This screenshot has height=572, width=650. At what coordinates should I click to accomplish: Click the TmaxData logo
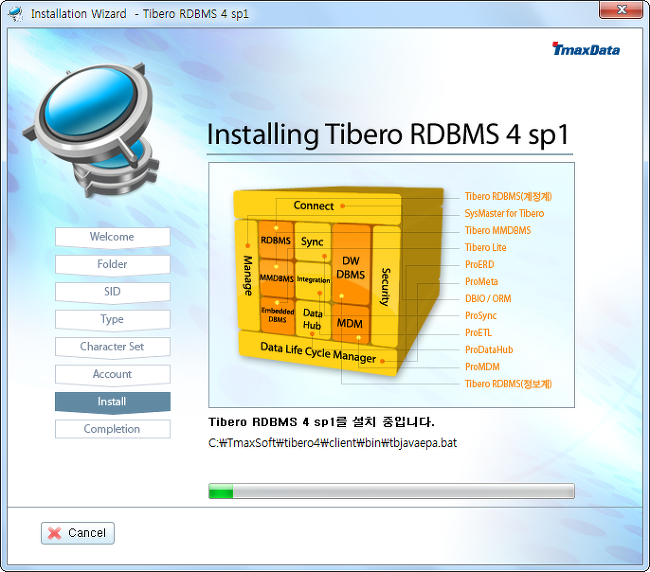pyautogui.click(x=586, y=49)
